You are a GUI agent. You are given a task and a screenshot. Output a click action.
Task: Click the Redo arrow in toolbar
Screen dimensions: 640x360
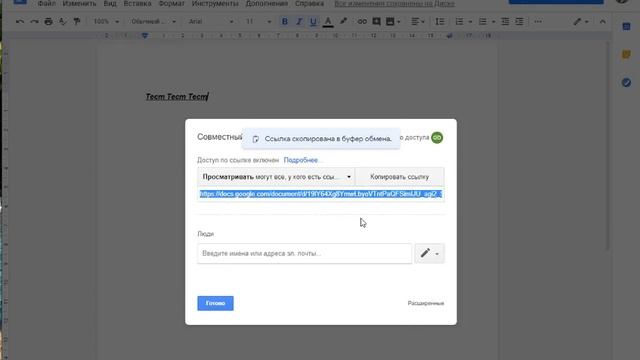coord(34,22)
